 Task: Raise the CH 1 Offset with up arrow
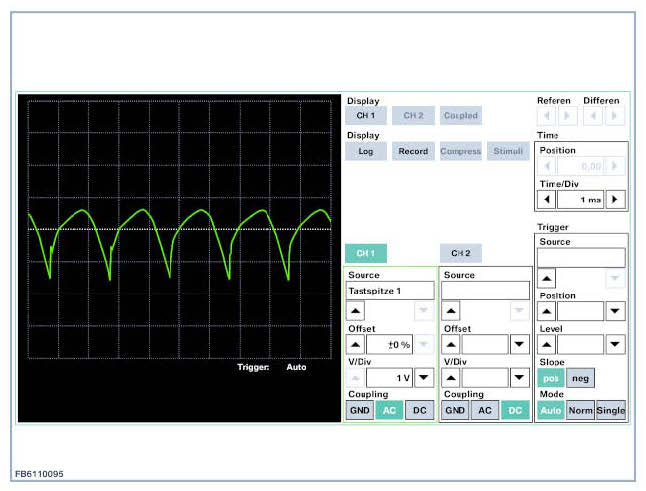[x=357, y=345]
